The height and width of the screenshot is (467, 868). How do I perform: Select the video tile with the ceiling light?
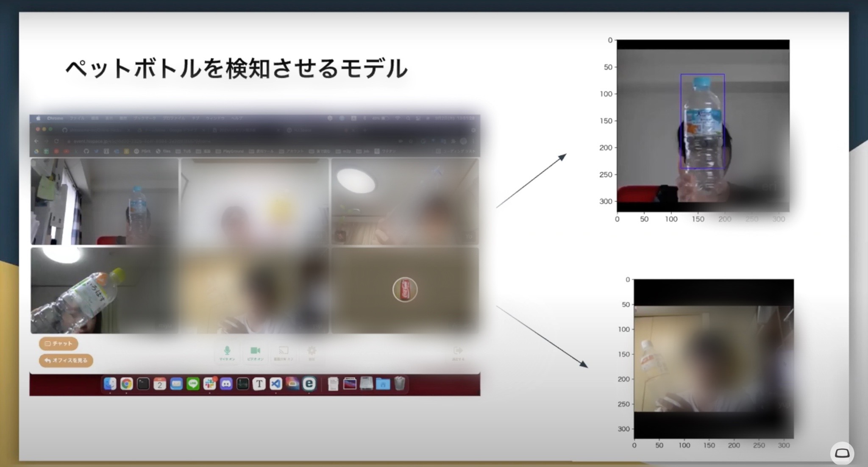click(x=405, y=202)
